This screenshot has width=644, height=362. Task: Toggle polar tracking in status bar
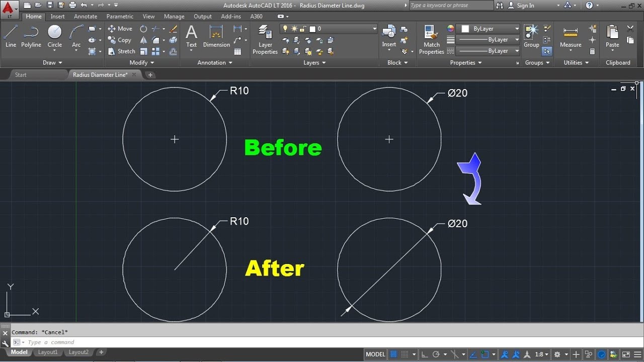[436, 354]
